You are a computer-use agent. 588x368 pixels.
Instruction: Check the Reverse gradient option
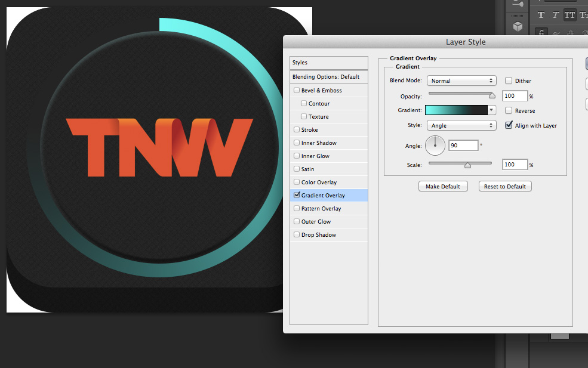pos(509,110)
